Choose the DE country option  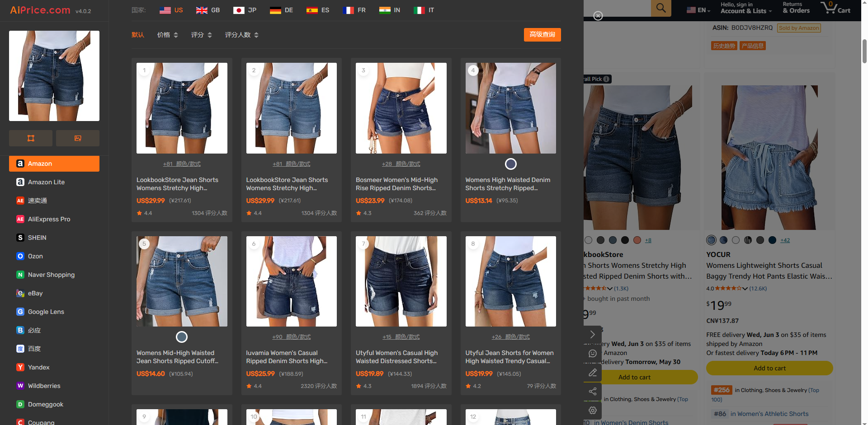[x=281, y=10]
